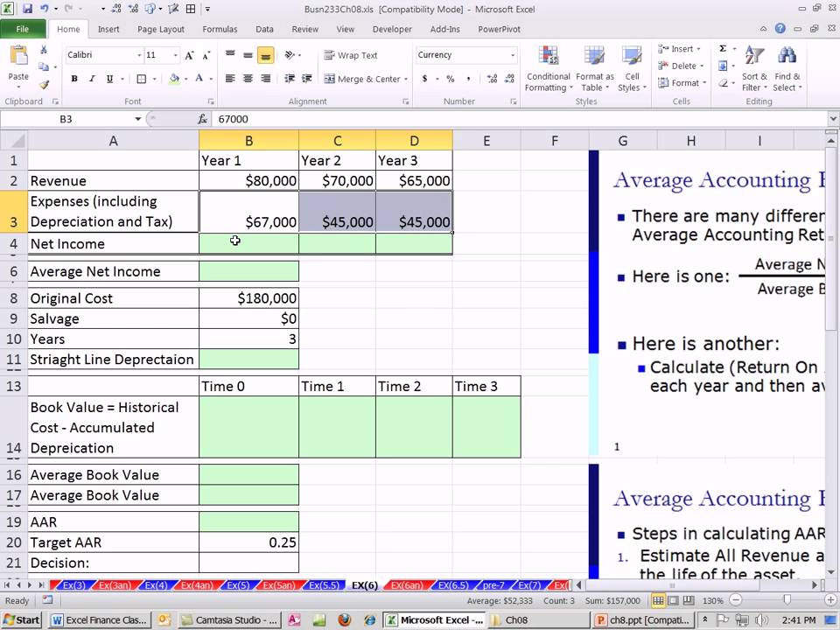
Task: Select the Ex(5.5) sheet tab
Action: pyautogui.click(x=325, y=585)
